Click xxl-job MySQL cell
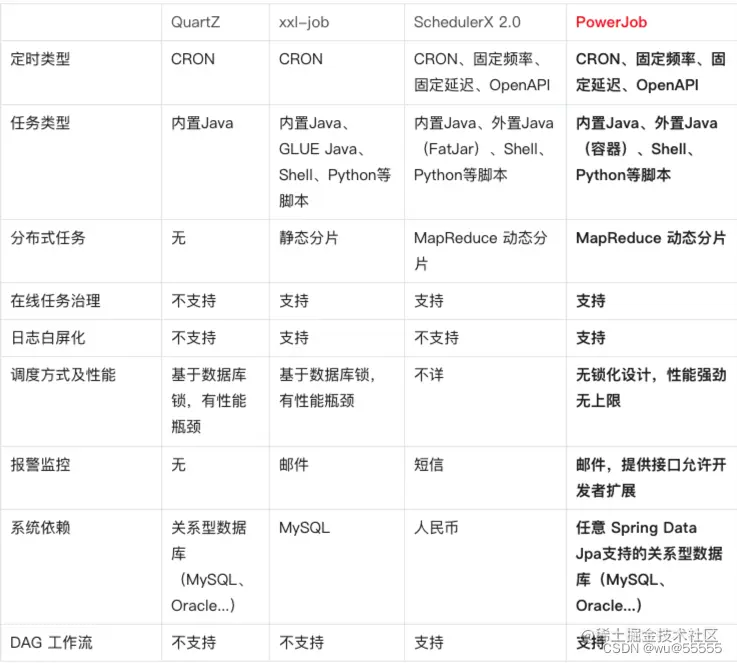Screen dimensions: 737x663 [x=304, y=528]
